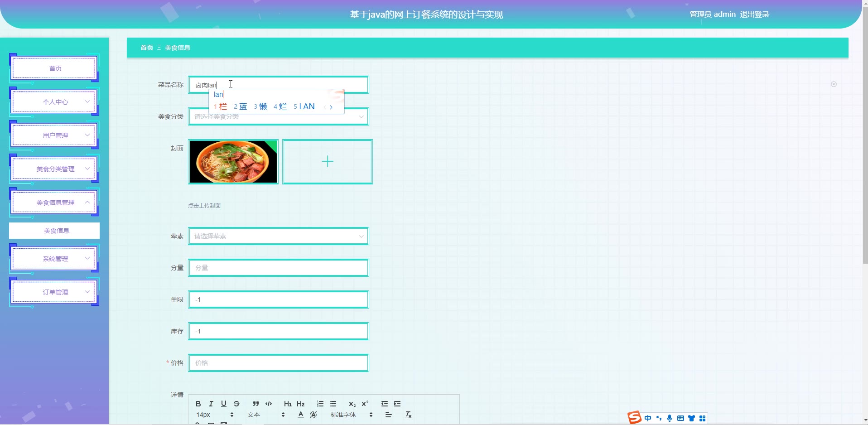Viewport: 868px width, 425px height.
Task: Open the 文本 heading style dropdown
Action: tap(266, 415)
